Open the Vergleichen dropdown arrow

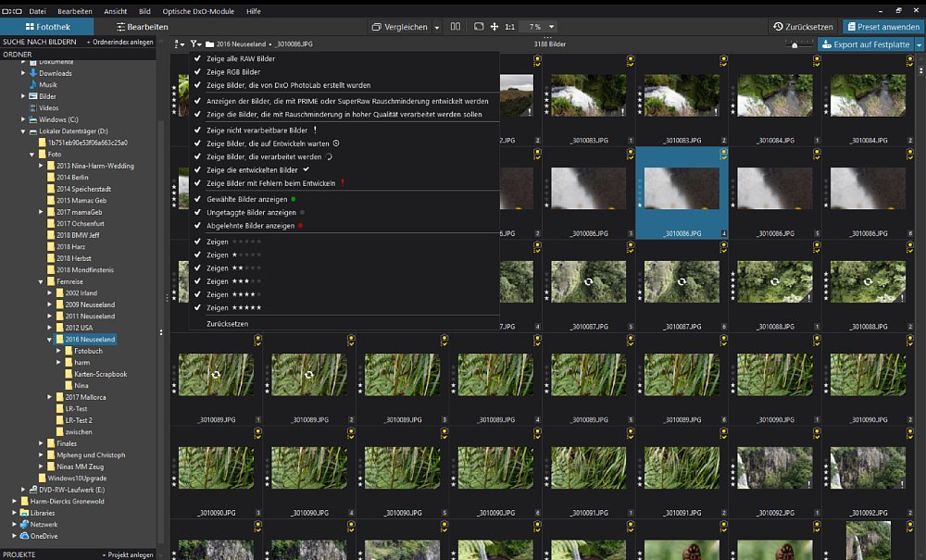(x=437, y=27)
